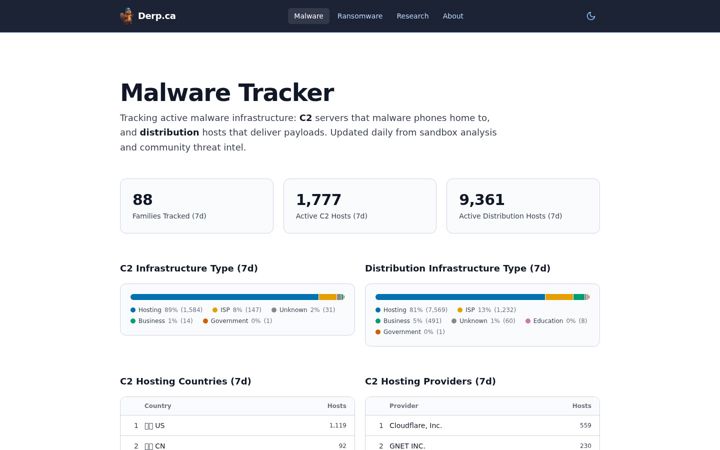Click the C2 Infrastructure Type (7d) heading

189,268
